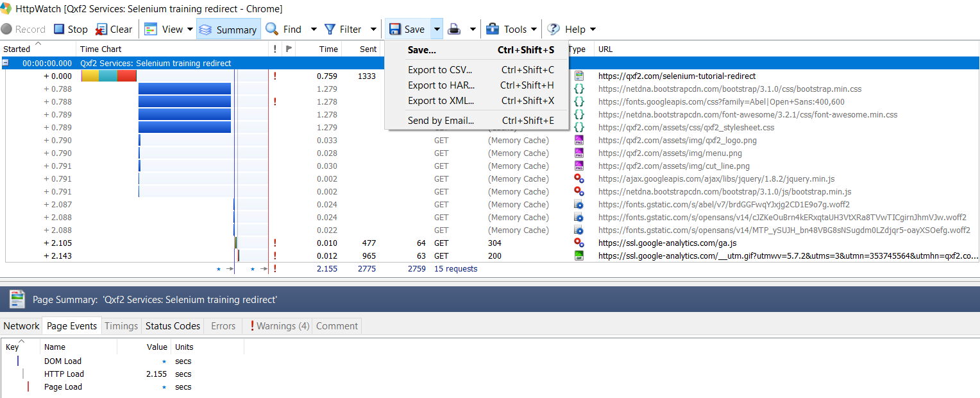Toggle the Summary panel button
This screenshot has height=398, width=980.
pos(228,30)
